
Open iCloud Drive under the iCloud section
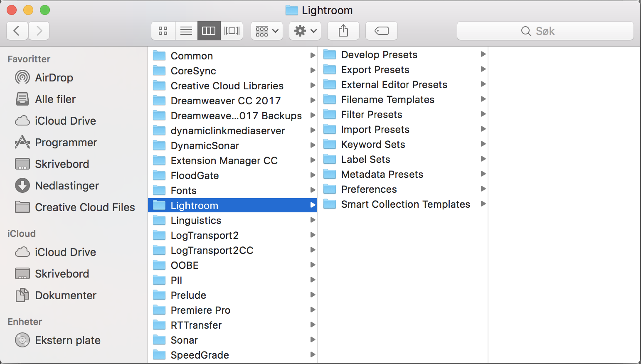click(x=55, y=252)
